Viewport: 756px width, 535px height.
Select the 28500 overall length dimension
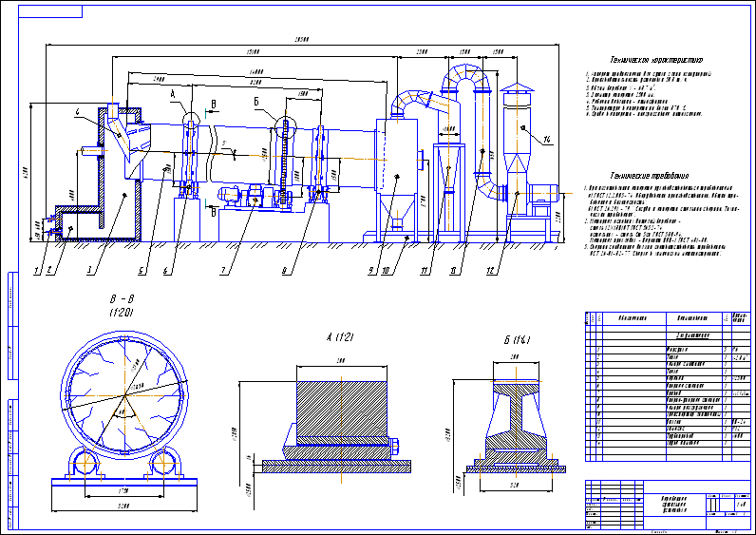pyautogui.click(x=302, y=40)
